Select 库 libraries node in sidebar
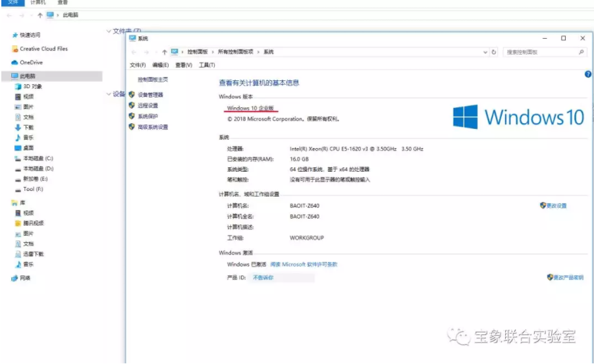The height and width of the screenshot is (364, 594). point(22,203)
